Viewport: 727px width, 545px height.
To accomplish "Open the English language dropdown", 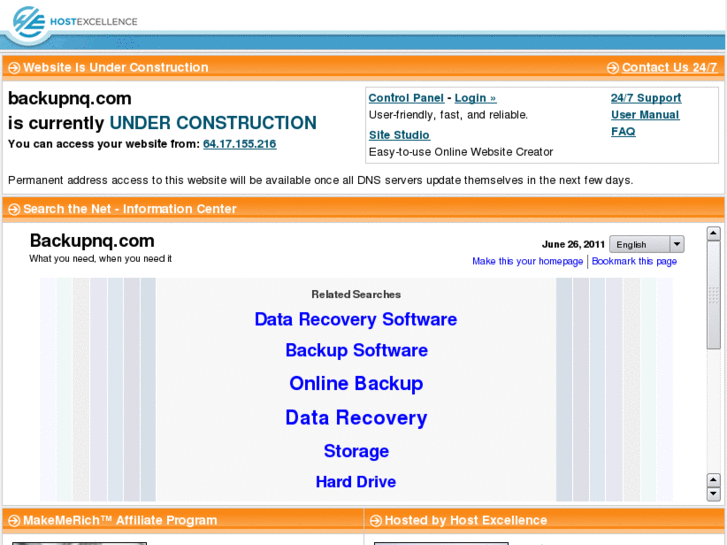I will point(647,244).
